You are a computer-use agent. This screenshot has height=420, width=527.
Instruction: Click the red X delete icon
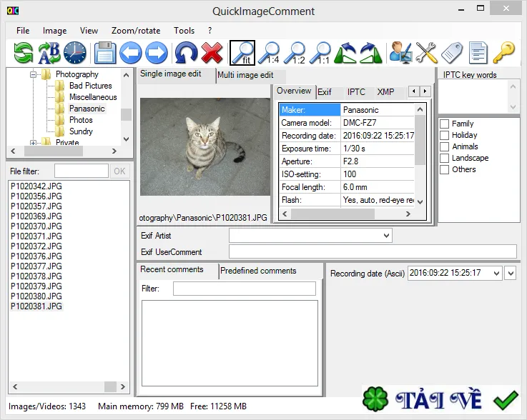point(212,53)
